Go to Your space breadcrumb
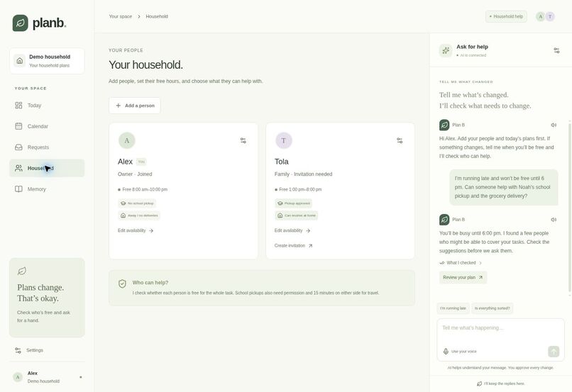This screenshot has width=572, height=392. (121, 16)
